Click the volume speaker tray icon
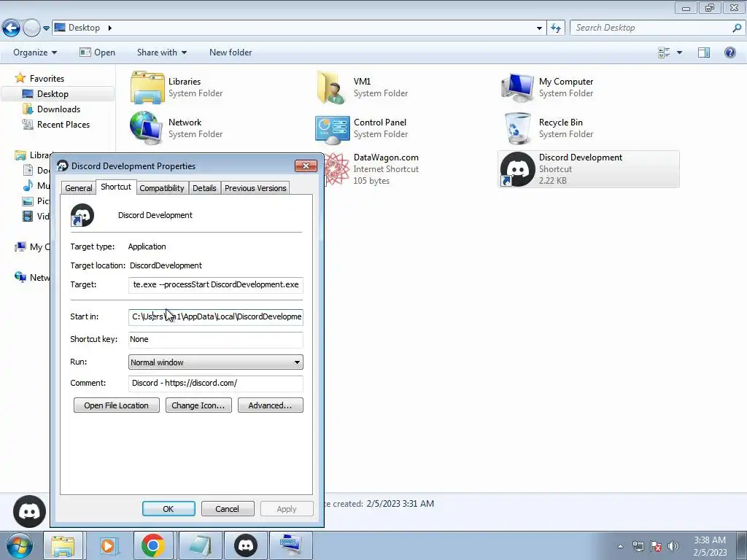Screen dimensions: 747x560 [x=673, y=546]
